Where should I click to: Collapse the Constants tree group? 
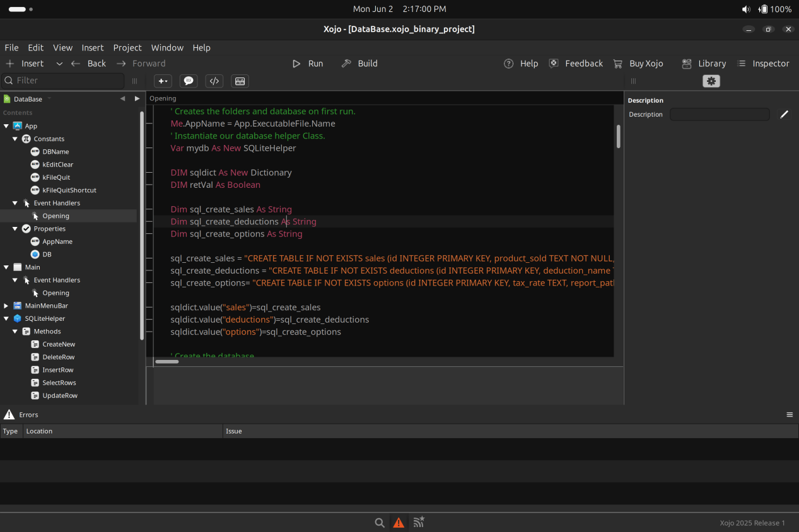click(x=15, y=139)
